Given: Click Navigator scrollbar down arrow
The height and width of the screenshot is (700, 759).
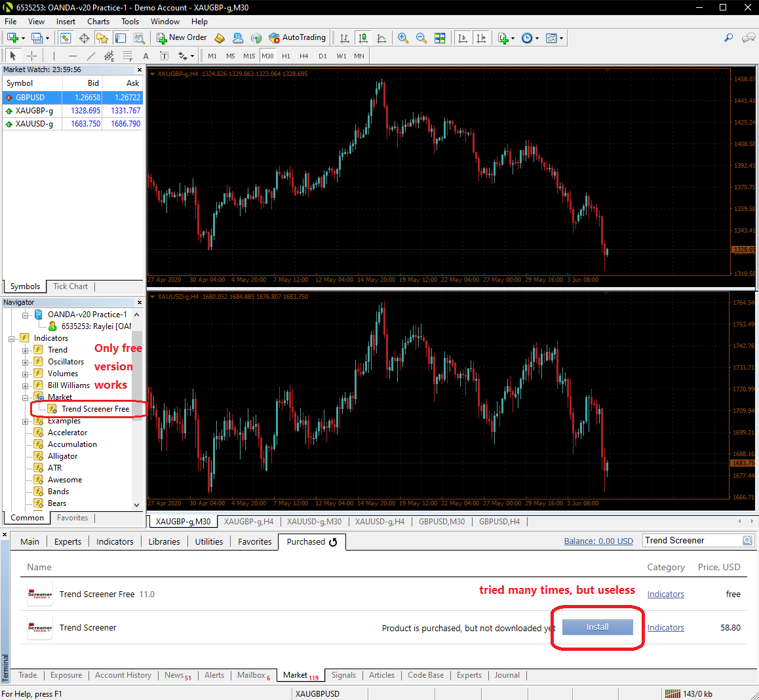Looking at the screenshot, I should [x=136, y=505].
